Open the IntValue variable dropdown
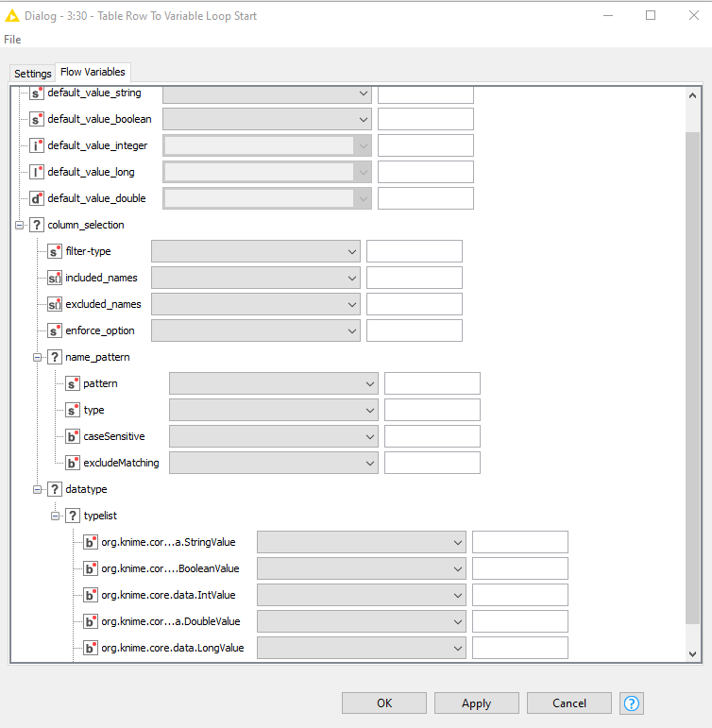The height and width of the screenshot is (728, 712). tap(362, 595)
